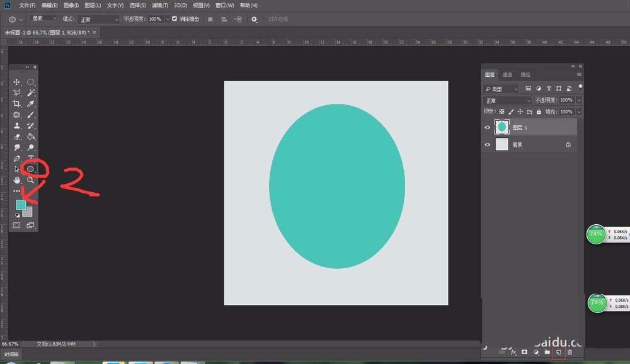Click the 时间轴 panel label
This screenshot has height=364, width=630.
pos(12,355)
